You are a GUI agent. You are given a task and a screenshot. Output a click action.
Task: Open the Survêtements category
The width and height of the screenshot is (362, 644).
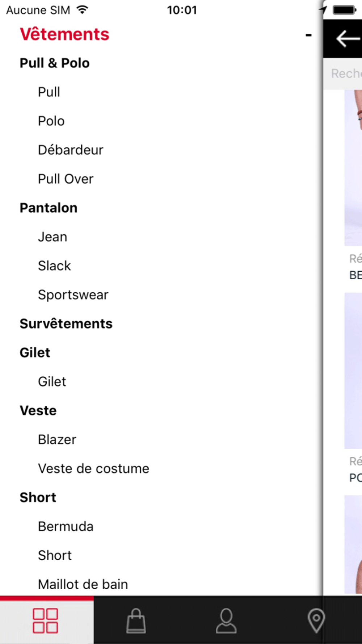tap(66, 324)
